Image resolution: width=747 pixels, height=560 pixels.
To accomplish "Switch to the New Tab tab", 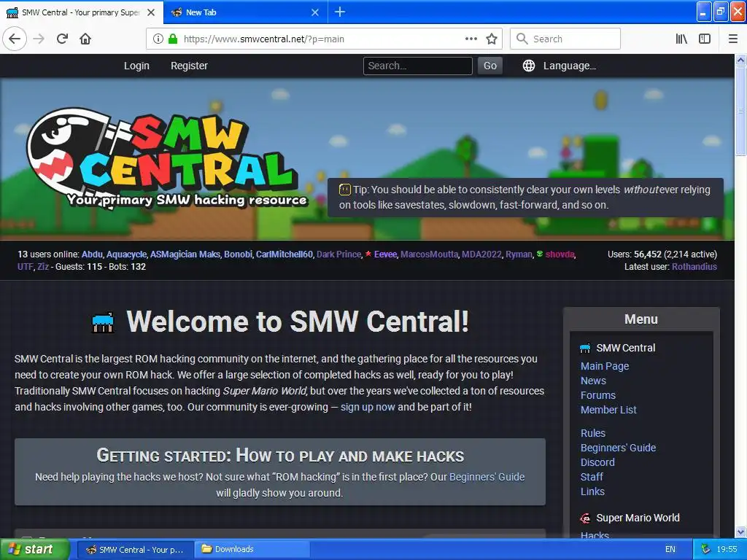I will [x=245, y=12].
